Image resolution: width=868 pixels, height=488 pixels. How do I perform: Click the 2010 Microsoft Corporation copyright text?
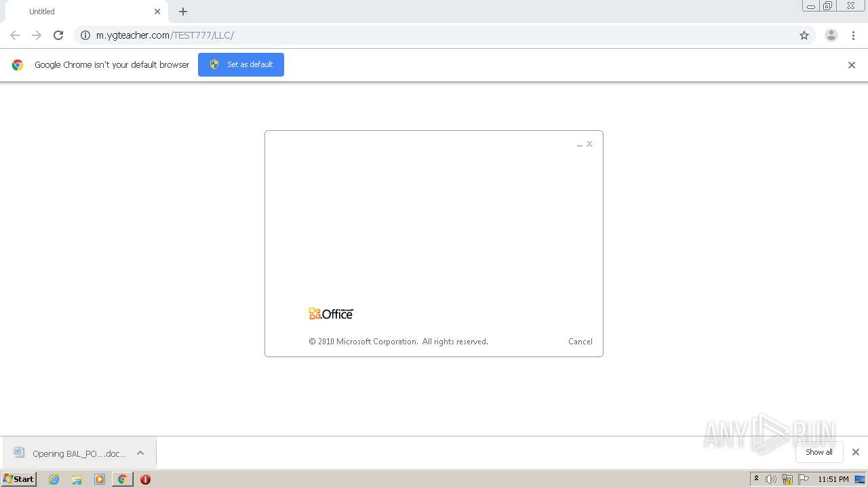[x=399, y=342]
